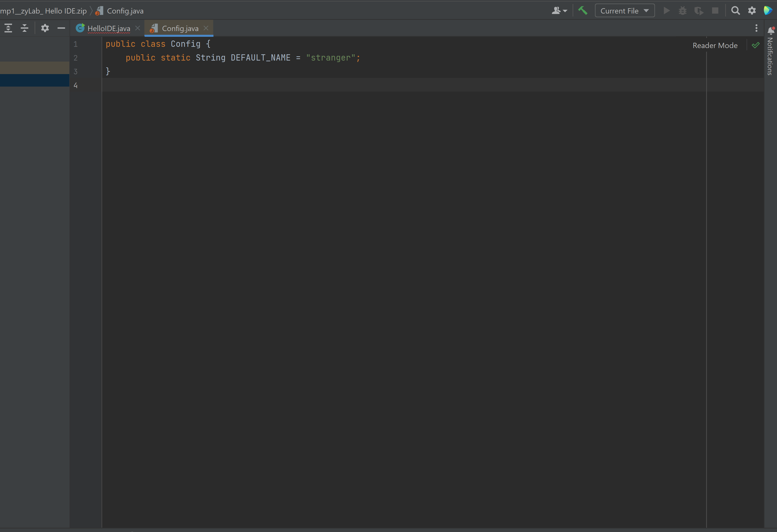Open IDE settings gear in top toolbar
This screenshot has width=777, height=532.
tap(752, 11)
